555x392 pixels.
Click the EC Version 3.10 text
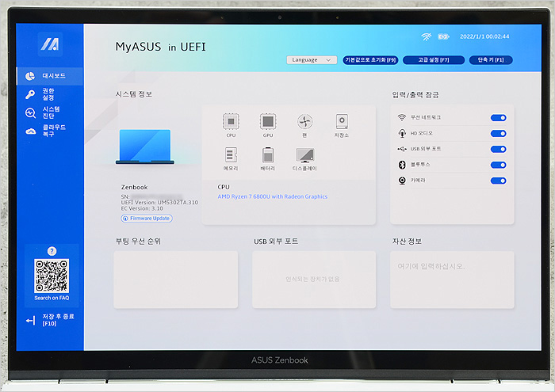(x=142, y=208)
